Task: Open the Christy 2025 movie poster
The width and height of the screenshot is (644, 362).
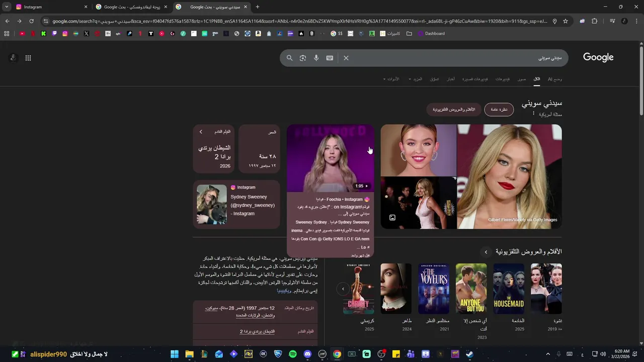Action: pyautogui.click(x=359, y=289)
